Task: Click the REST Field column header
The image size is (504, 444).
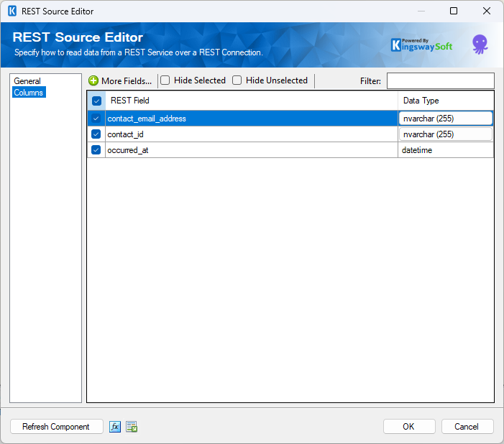Action: pyautogui.click(x=252, y=101)
